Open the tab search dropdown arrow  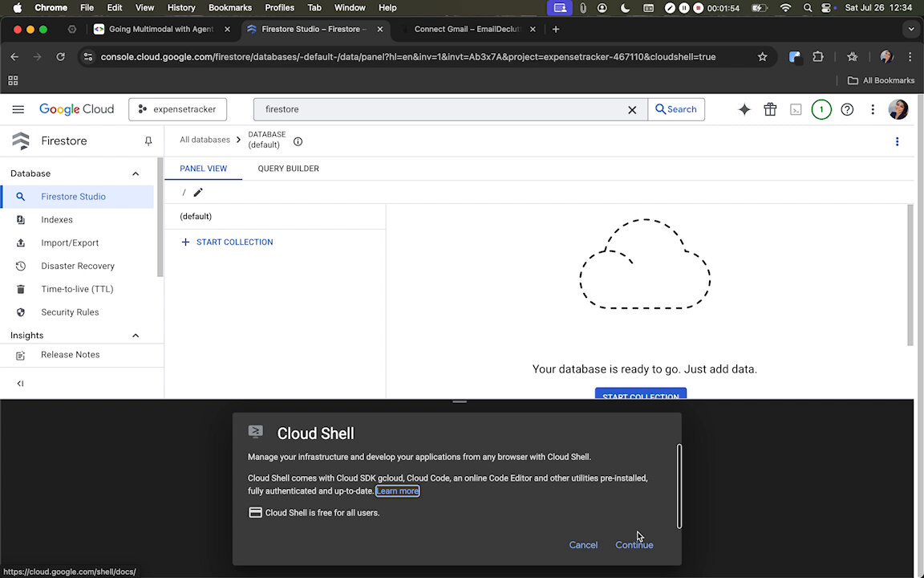(x=911, y=29)
